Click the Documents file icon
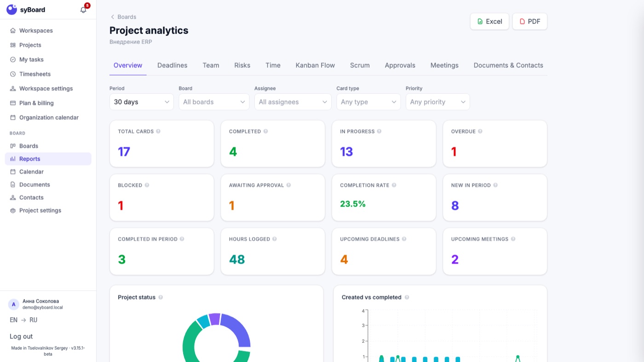The image size is (644, 362). (x=13, y=184)
